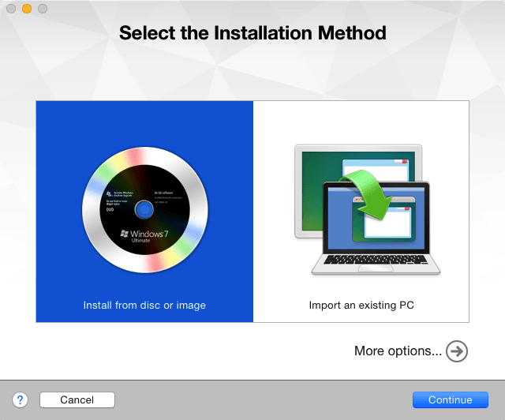Select the import PC computers icon

pyautogui.click(x=367, y=210)
